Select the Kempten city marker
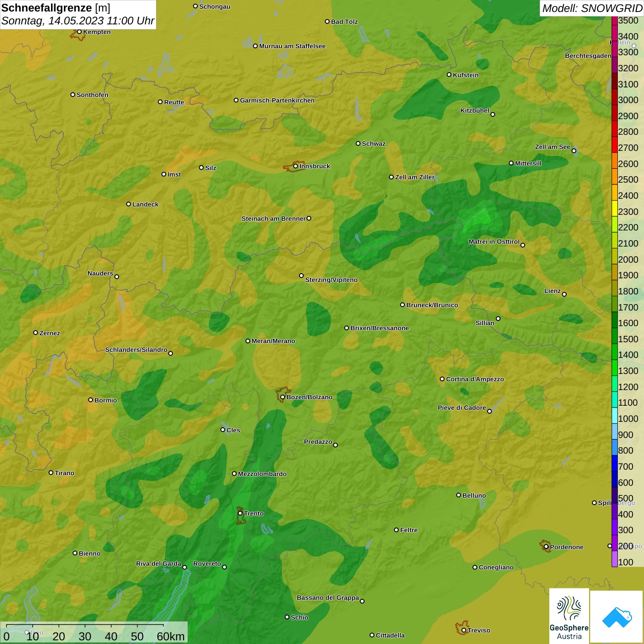This screenshot has height=644, width=644. [79, 32]
